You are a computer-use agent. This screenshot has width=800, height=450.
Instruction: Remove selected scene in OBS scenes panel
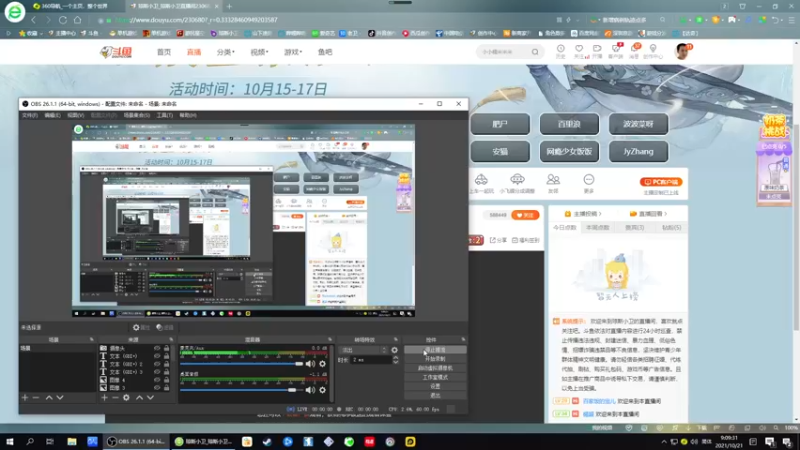(36, 397)
